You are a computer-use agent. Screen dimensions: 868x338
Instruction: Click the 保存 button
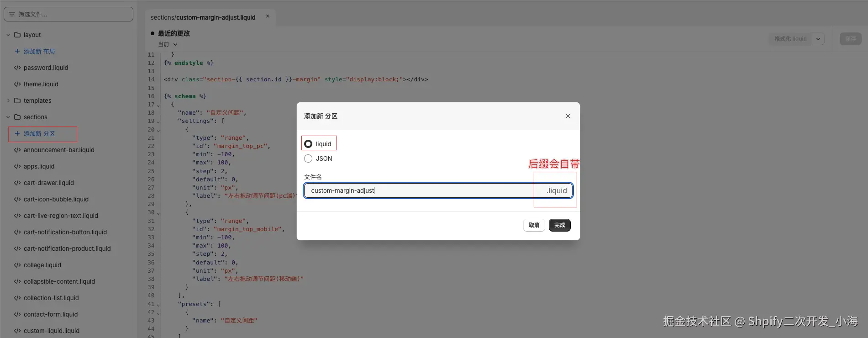pos(850,39)
